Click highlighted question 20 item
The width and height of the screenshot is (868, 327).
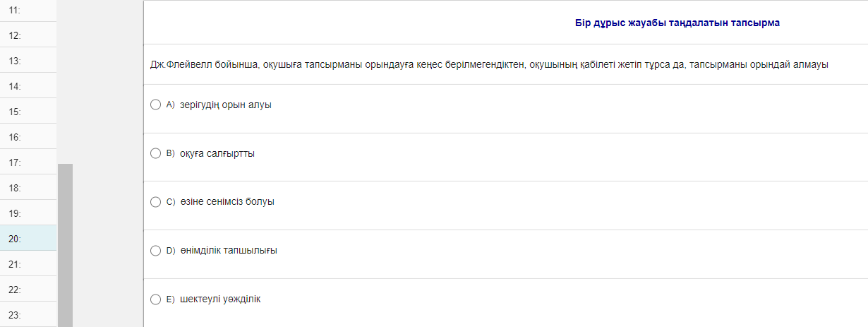(x=28, y=239)
